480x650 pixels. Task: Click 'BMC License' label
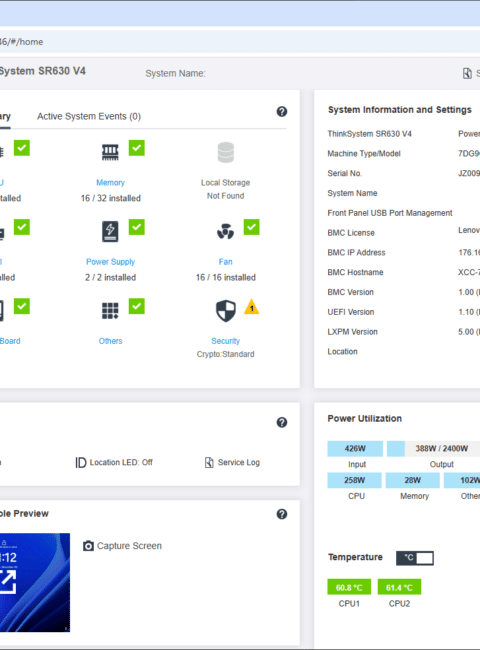coord(351,233)
